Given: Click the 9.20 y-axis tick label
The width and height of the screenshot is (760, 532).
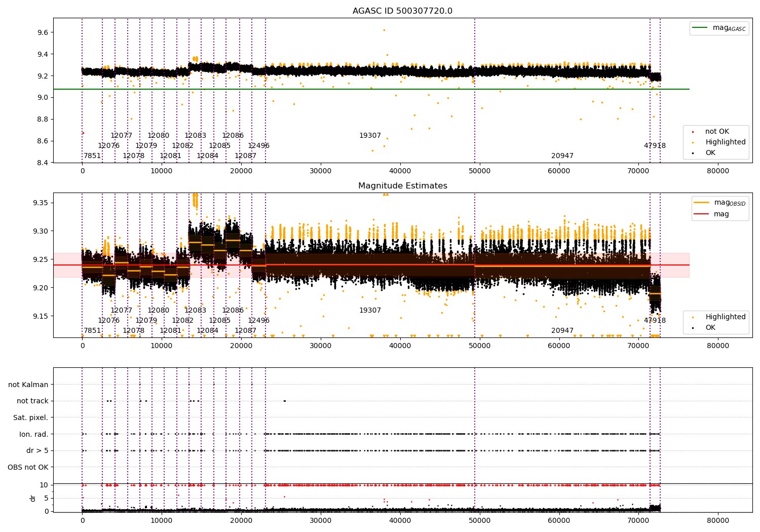Looking at the screenshot, I should coord(41,288).
